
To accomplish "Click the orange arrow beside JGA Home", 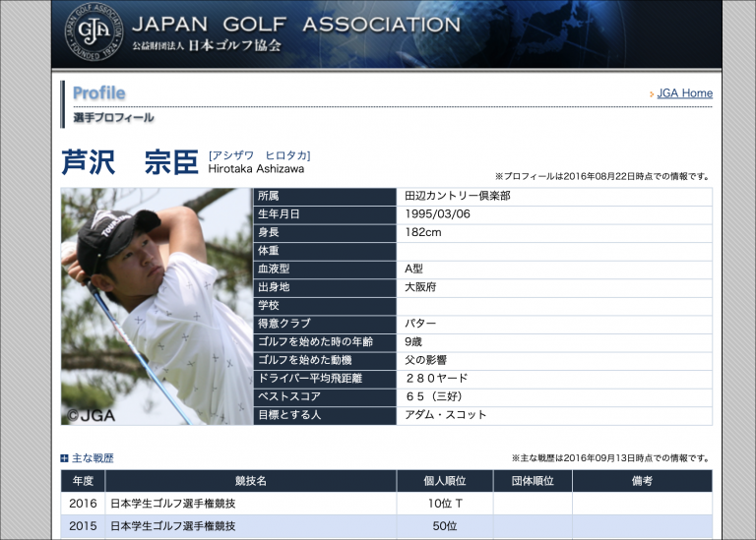I will pos(652,94).
